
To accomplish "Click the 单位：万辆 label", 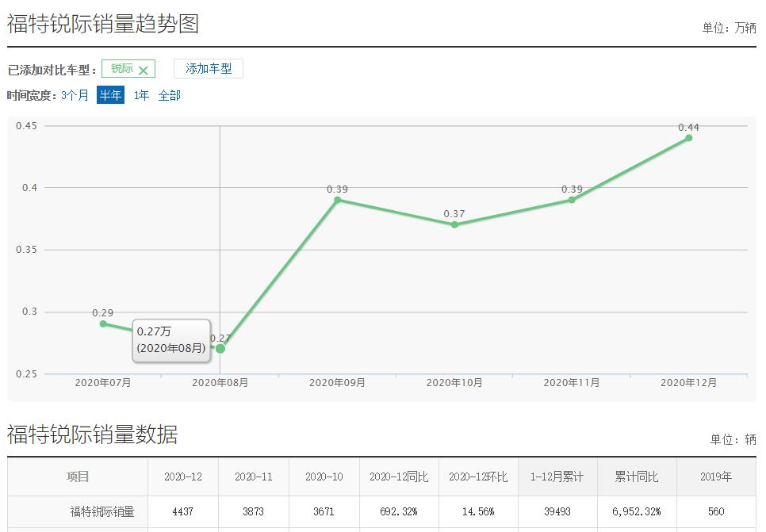I will 730,28.
